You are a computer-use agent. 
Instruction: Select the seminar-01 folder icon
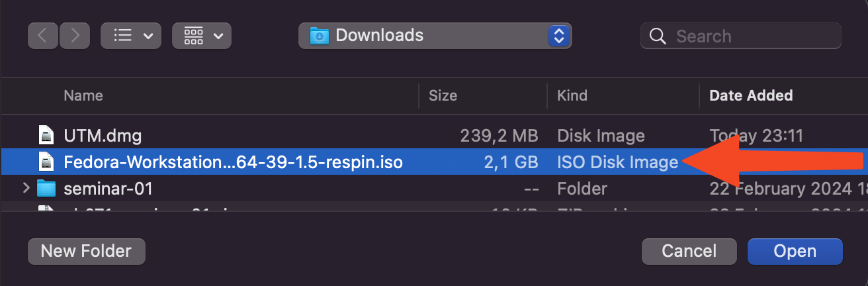tap(46, 188)
